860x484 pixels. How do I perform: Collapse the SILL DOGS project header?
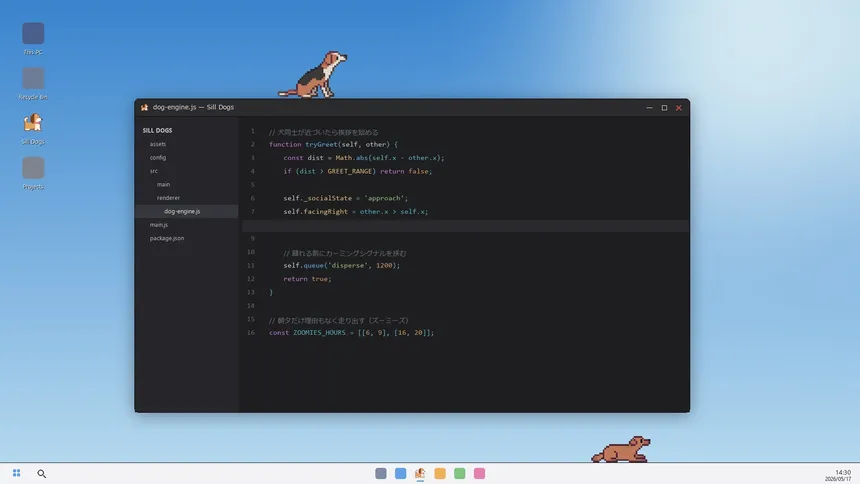[157, 131]
